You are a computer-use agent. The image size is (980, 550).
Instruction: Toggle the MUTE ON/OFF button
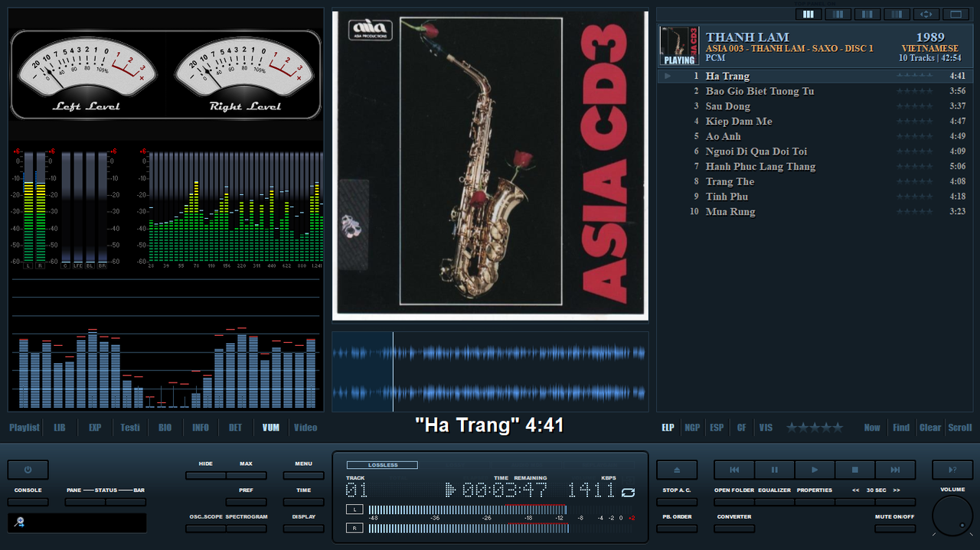pyautogui.click(x=895, y=528)
